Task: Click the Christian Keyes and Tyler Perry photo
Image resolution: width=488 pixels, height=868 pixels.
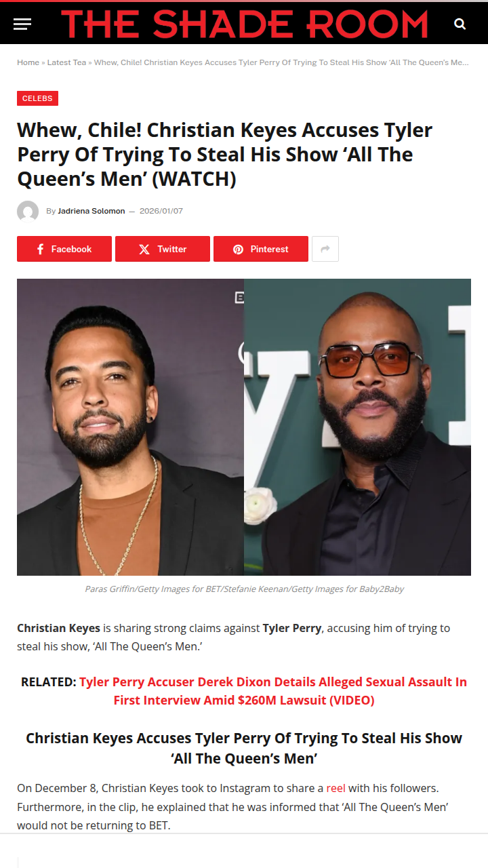Action: coord(244,427)
